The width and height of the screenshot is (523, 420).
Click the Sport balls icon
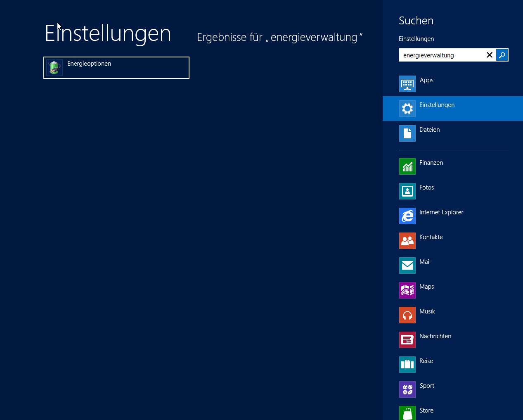[x=407, y=389]
